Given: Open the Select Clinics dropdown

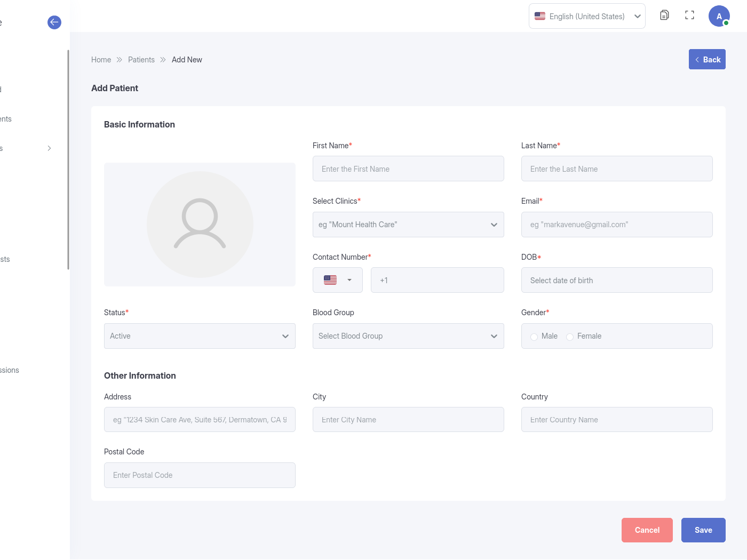Looking at the screenshot, I should coord(408,225).
